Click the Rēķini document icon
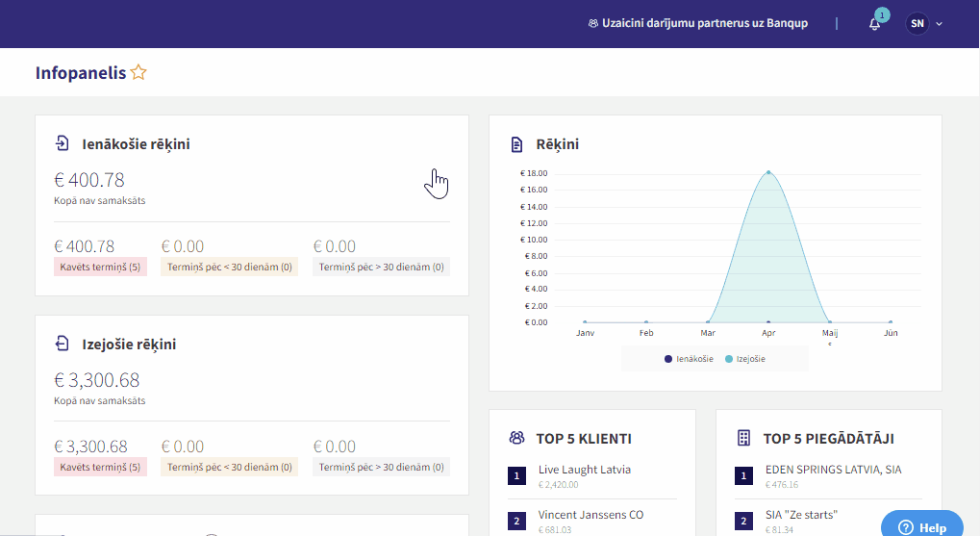The width and height of the screenshot is (980, 536). click(x=516, y=144)
